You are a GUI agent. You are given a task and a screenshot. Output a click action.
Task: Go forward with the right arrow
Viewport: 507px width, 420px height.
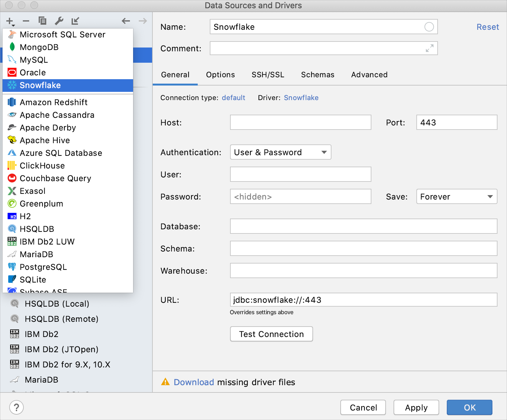coord(143,21)
